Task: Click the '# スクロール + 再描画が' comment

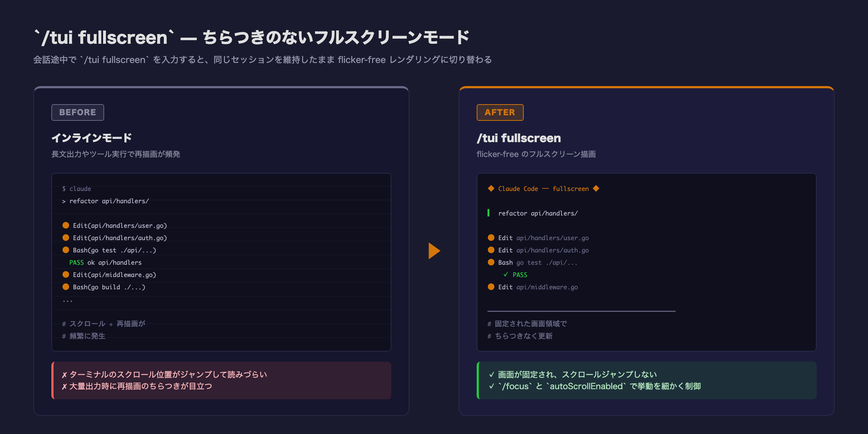Action: point(103,324)
